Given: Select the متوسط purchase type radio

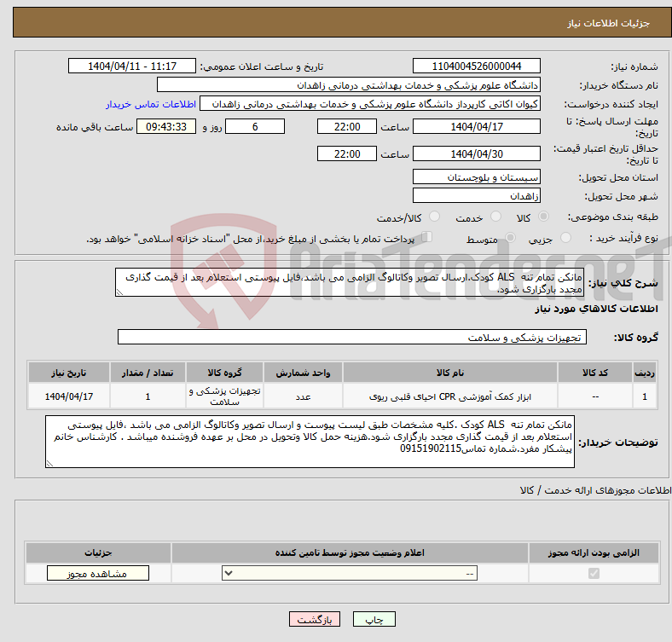Looking at the screenshot, I should (x=510, y=237).
